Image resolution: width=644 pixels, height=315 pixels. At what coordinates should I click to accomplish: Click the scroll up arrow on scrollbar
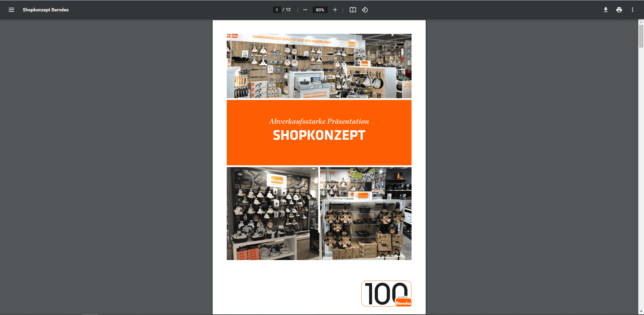click(x=641, y=22)
